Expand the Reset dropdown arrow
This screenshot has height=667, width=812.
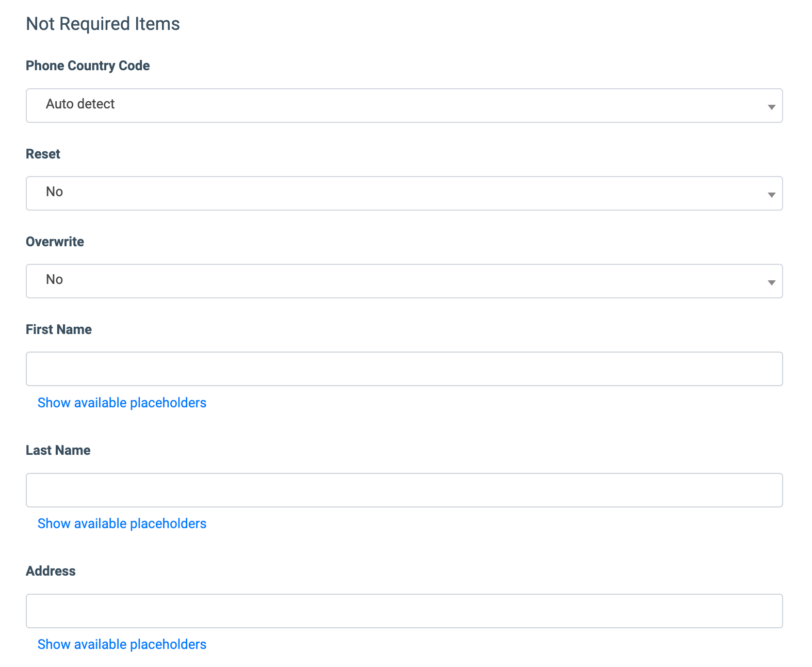pyautogui.click(x=771, y=195)
